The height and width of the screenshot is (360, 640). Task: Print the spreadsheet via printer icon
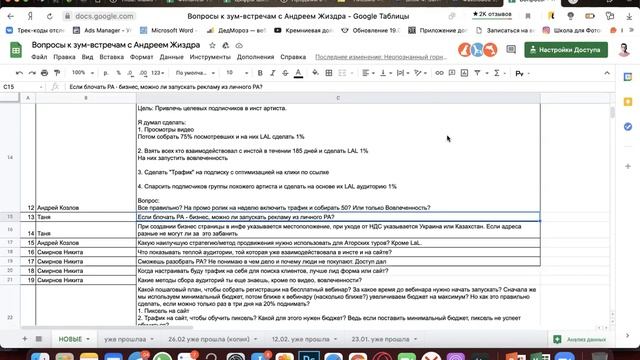click(44, 73)
